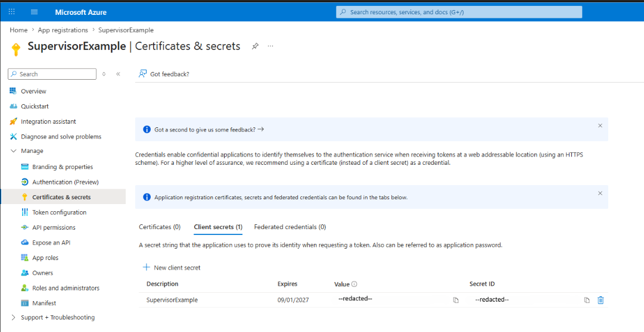
Task: Switch to Client secrets (1) tab
Action: tap(218, 227)
